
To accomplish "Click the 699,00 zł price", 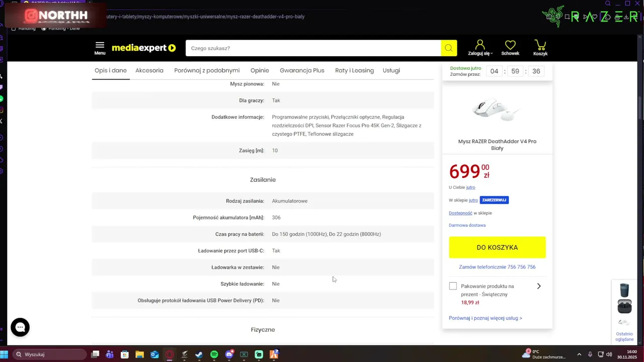I will [469, 171].
